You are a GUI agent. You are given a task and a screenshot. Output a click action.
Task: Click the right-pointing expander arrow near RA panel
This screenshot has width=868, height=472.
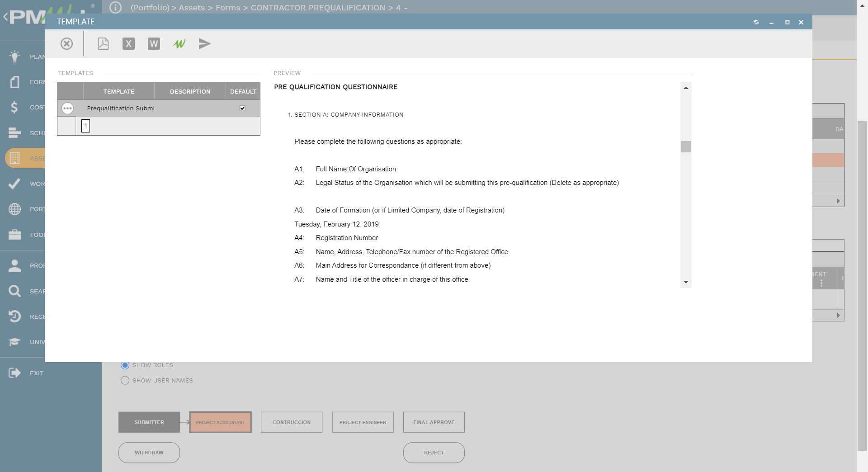pos(839,201)
